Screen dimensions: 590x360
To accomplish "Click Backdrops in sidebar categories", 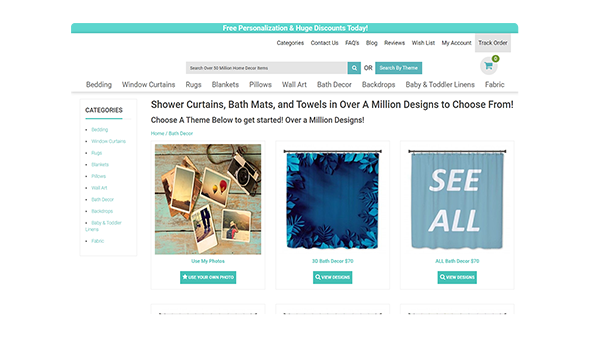I will tap(102, 211).
